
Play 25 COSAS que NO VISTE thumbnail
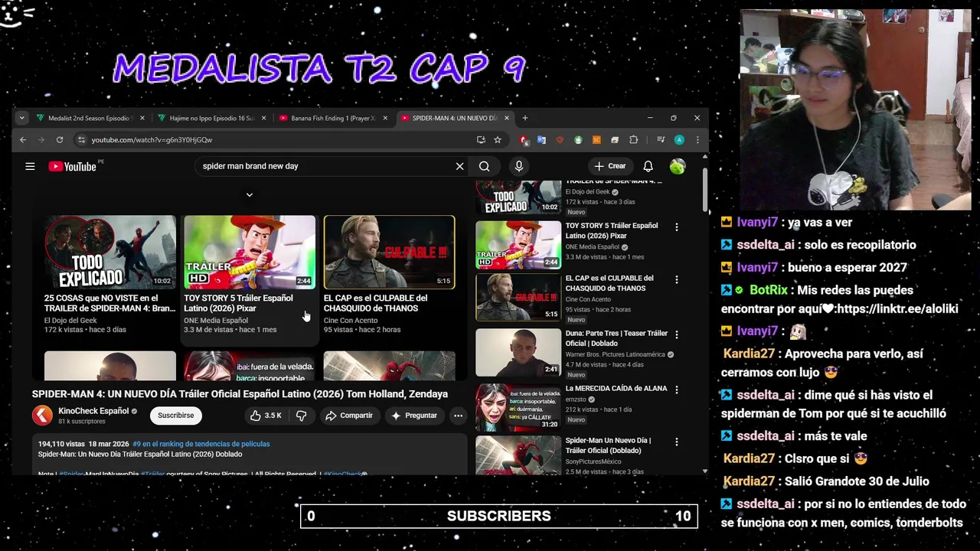pyautogui.click(x=109, y=252)
